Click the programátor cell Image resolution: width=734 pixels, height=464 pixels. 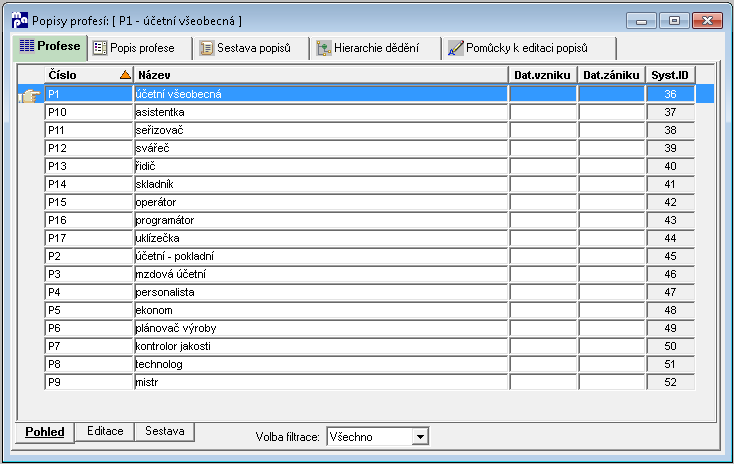[x=321, y=220]
